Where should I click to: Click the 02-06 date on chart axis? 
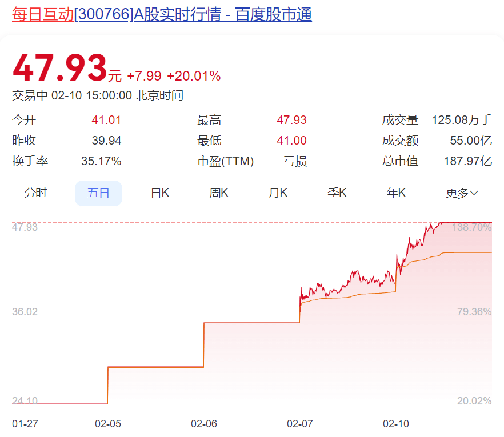(204, 424)
